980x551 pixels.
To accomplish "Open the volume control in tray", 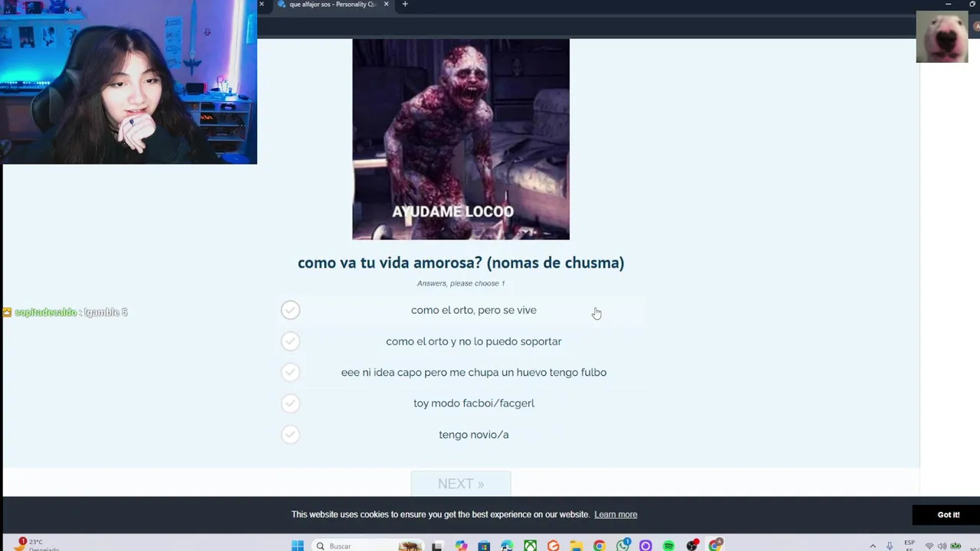I will [942, 546].
